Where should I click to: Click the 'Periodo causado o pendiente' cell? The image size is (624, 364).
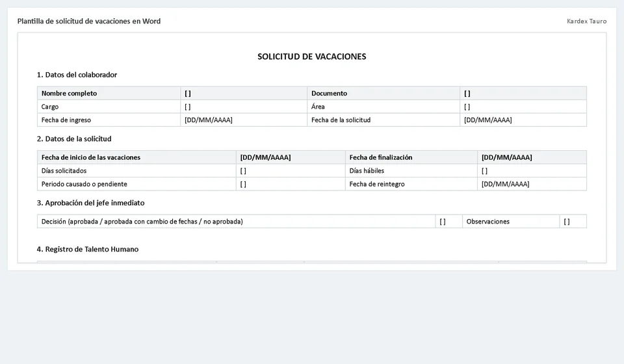(x=136, y=184)
